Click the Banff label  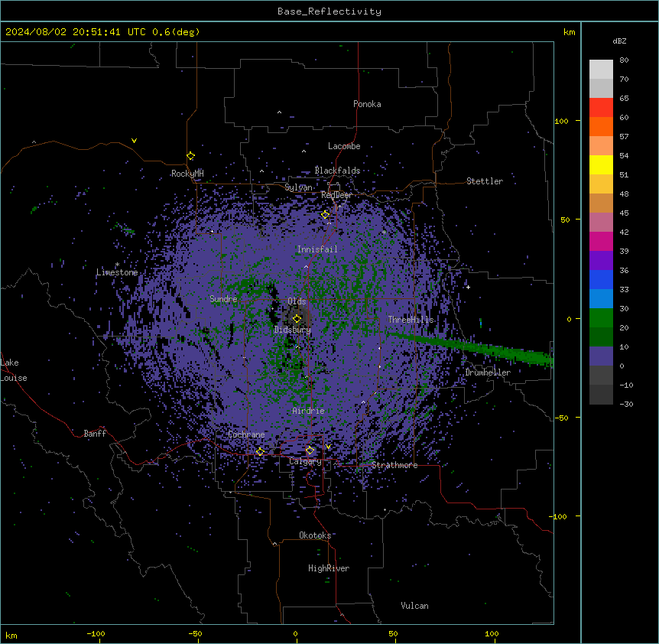point(95,434)
